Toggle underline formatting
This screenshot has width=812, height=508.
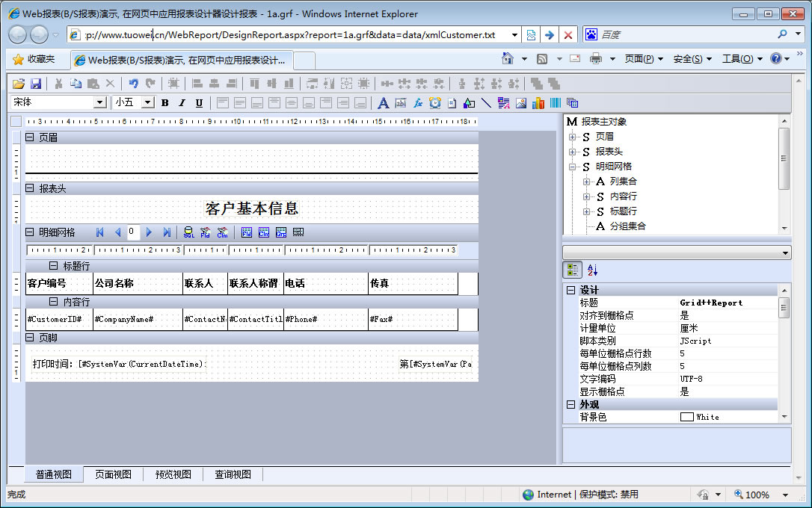coord(199,103)
